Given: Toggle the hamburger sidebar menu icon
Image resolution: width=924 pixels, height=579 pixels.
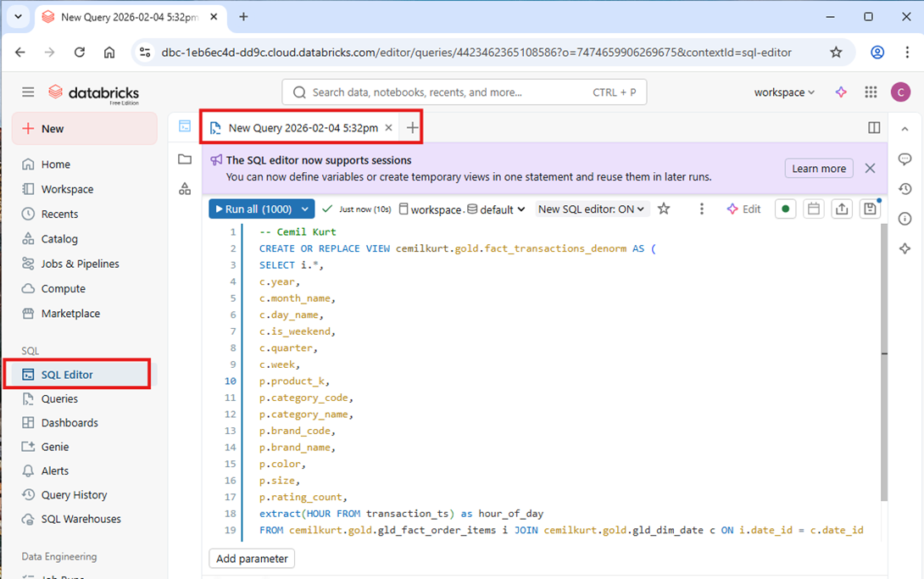Looking at the screenshot, I should coord(28,92).
